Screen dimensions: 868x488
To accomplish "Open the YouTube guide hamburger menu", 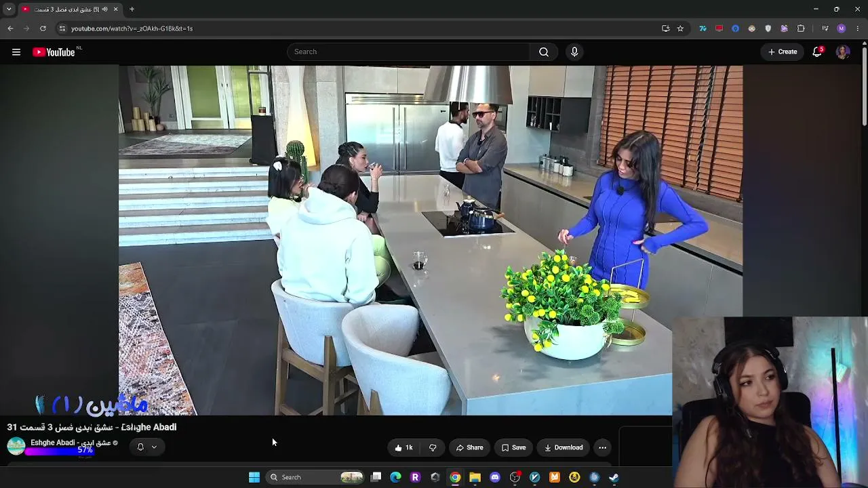I will (16, 52).
